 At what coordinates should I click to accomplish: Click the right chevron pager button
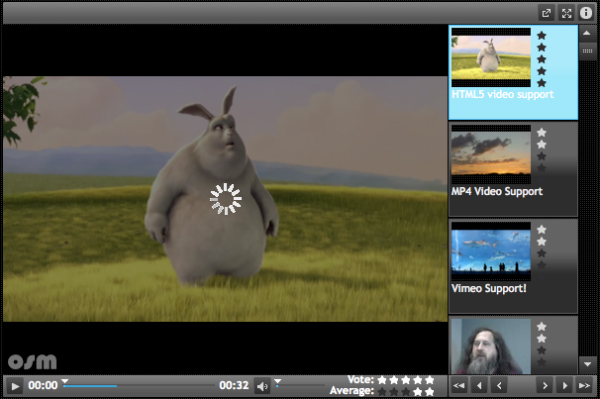pyautogui.click(x=545, y=385)
